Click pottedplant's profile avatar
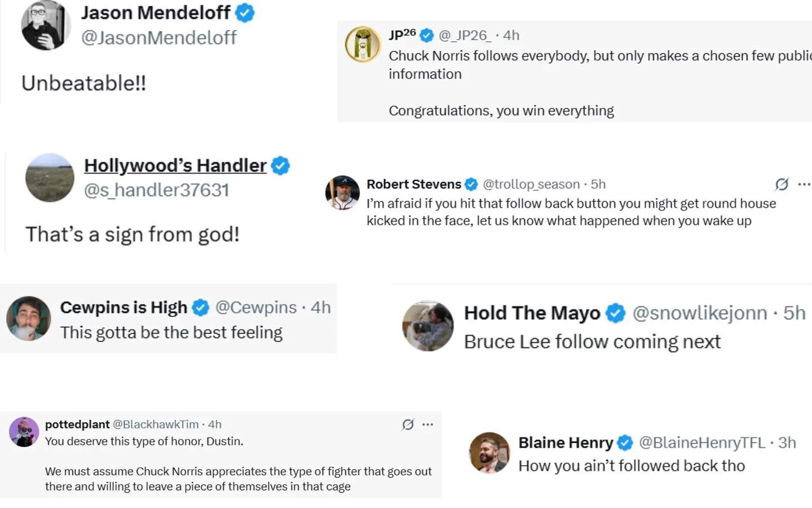Screen dimensions: 812x508 (24, 432)
